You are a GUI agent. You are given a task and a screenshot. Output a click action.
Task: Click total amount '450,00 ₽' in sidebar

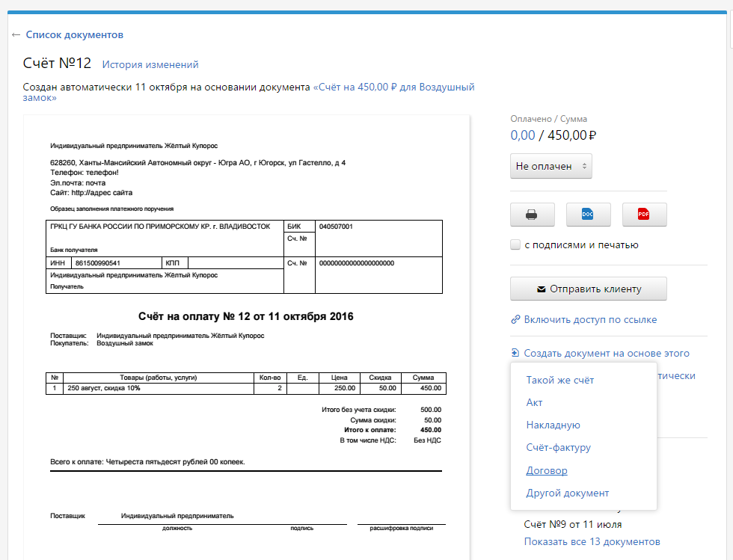(571, 135)
